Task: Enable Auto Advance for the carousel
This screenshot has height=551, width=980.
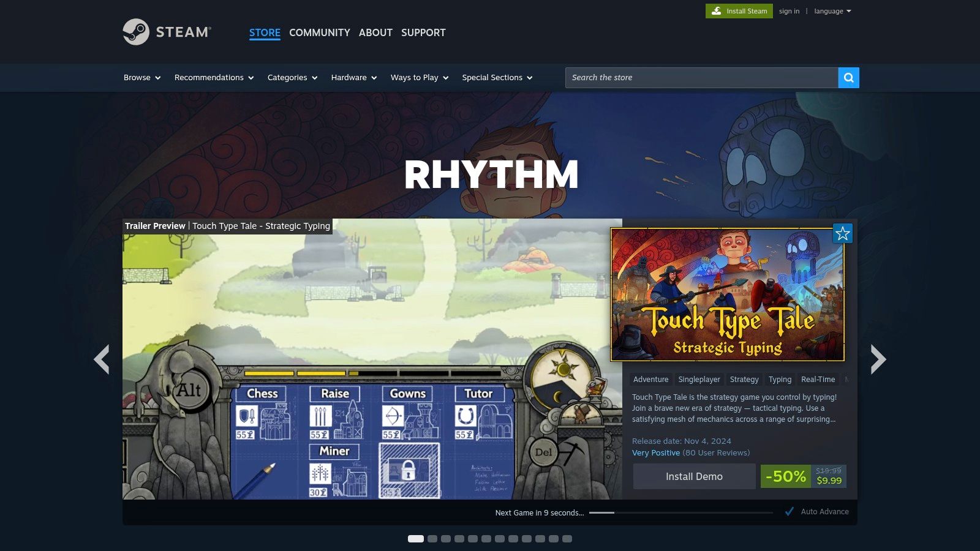Action: [823, 511]
